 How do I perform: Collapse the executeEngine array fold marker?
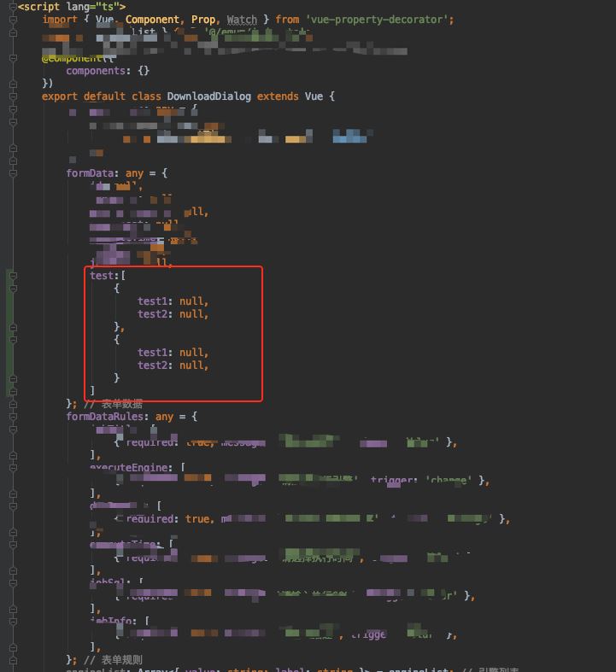click(x=13, y=468)
